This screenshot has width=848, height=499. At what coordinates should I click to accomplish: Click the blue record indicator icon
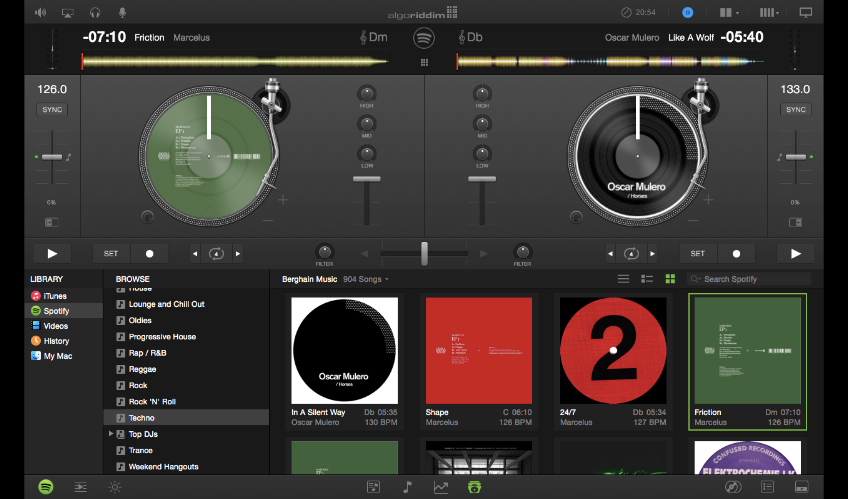pos(687,12)
